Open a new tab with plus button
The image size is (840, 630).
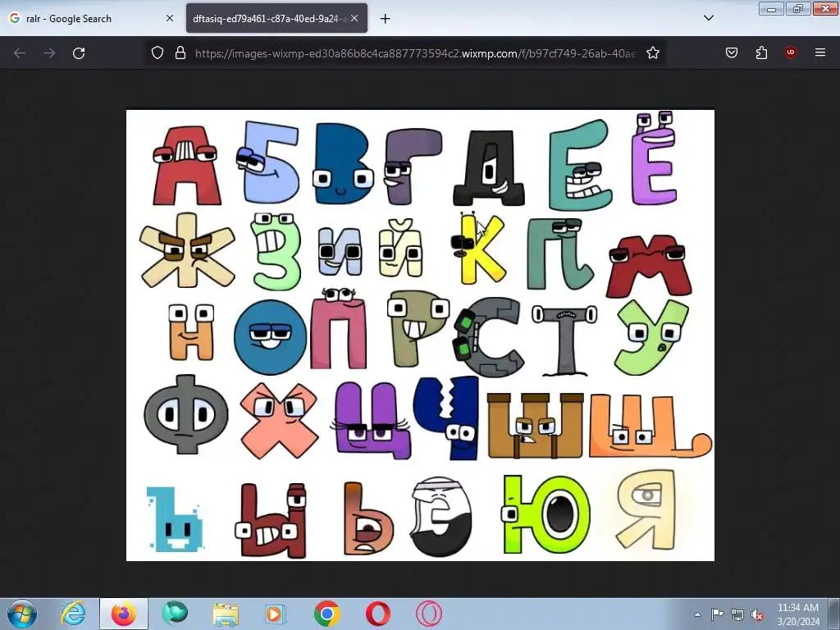(x=385, y=19)
